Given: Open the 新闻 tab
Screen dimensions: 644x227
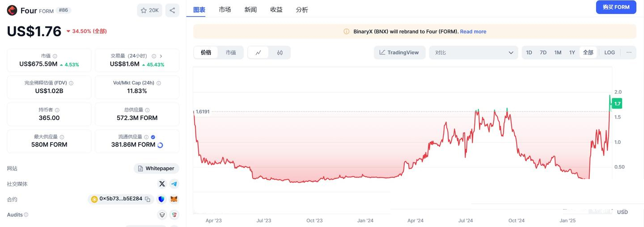Looking at the screenshot, I should (x=250, y=9).
